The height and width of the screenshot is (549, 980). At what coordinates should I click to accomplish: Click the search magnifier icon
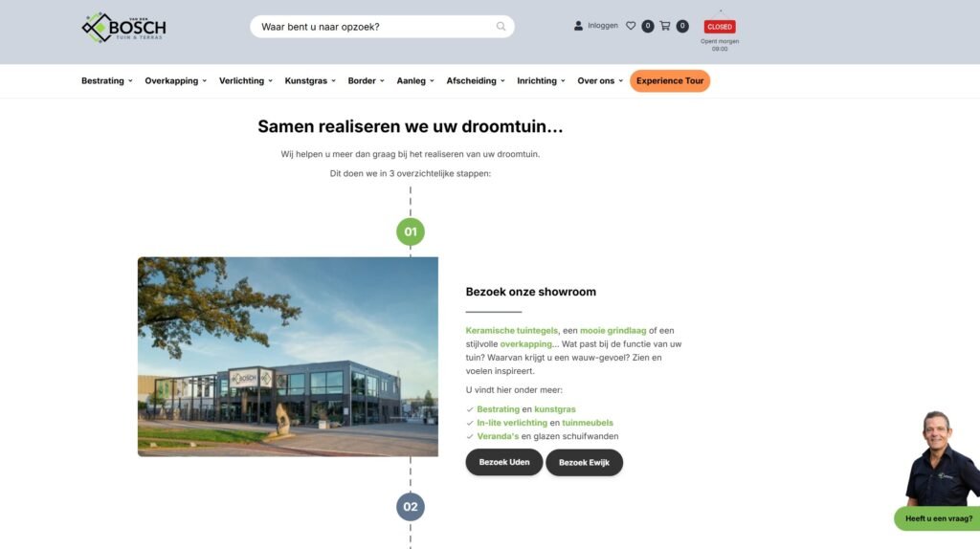pos(501,26)
